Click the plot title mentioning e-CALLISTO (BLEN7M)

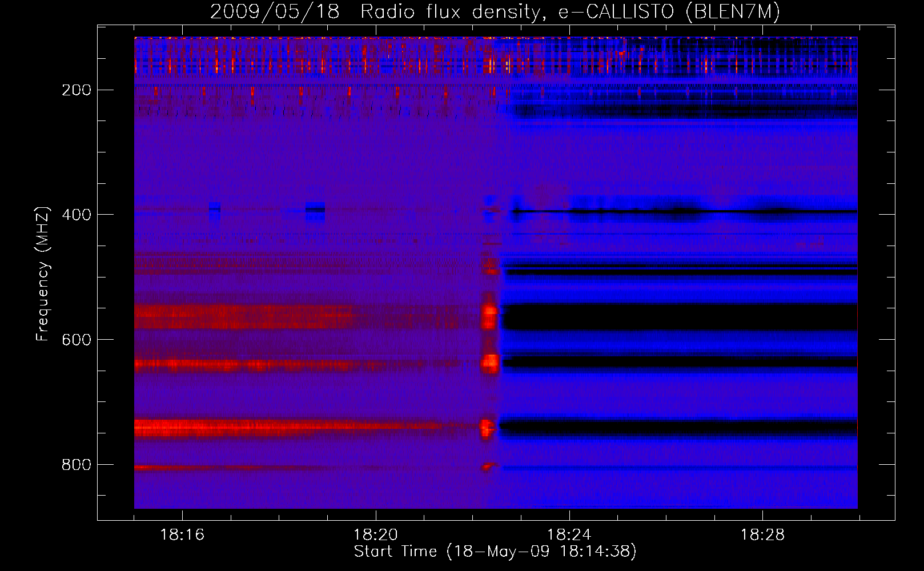495,12
